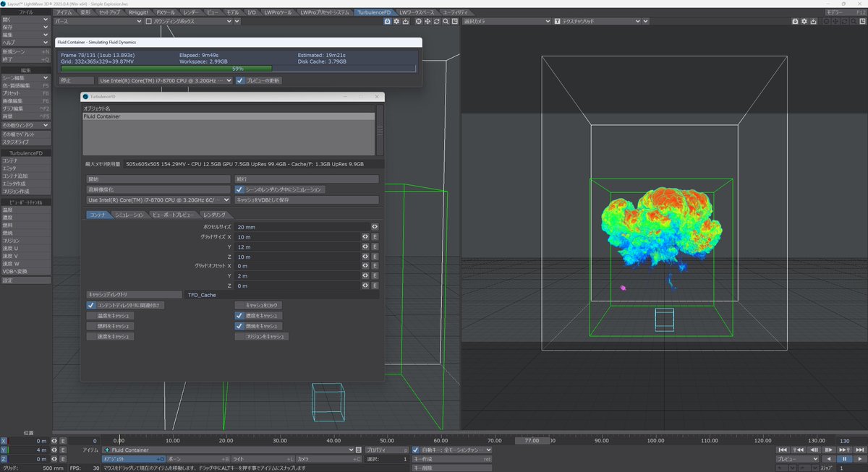The image size is (868, 472).
Task: Click the 77.00 timeline frame marker
Action: point(532,440)
